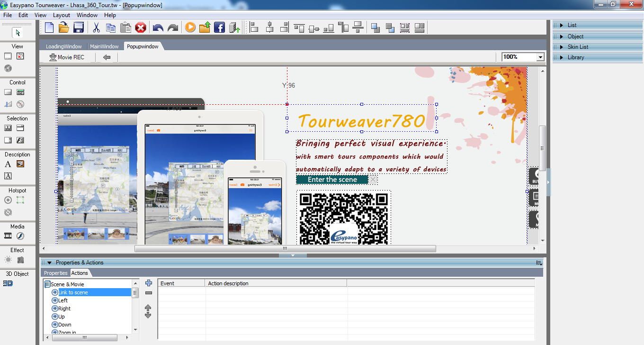The image size is (644, 345).
Task: Insert a movie filmstrip component from Media
Action: click(x=8, y=236)
